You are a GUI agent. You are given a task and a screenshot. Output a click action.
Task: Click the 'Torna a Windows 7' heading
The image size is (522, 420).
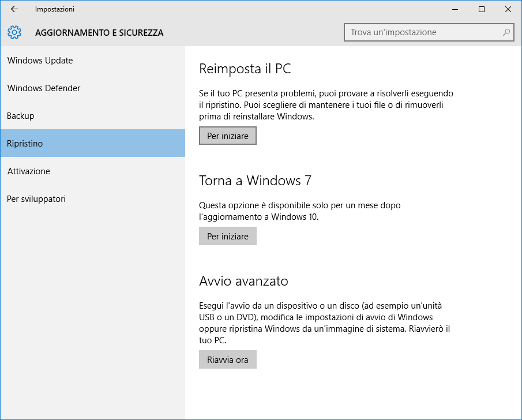(255, 181)
